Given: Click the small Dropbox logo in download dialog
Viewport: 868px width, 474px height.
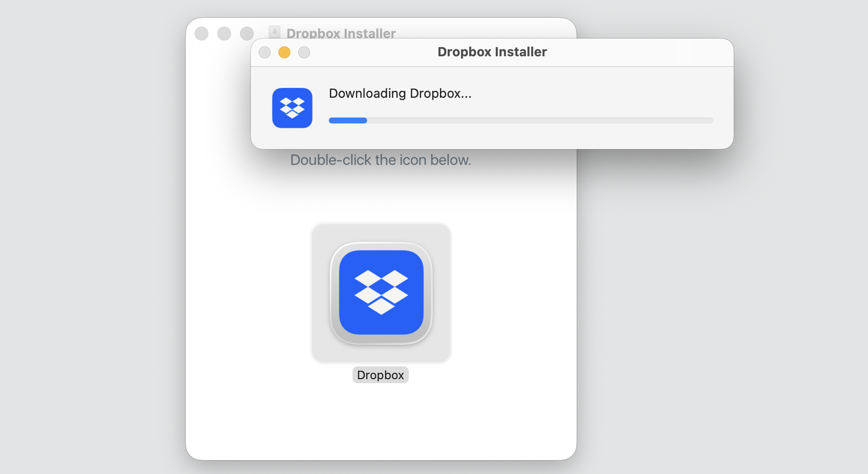Looking at the screenshot, I should pos(292,108).
